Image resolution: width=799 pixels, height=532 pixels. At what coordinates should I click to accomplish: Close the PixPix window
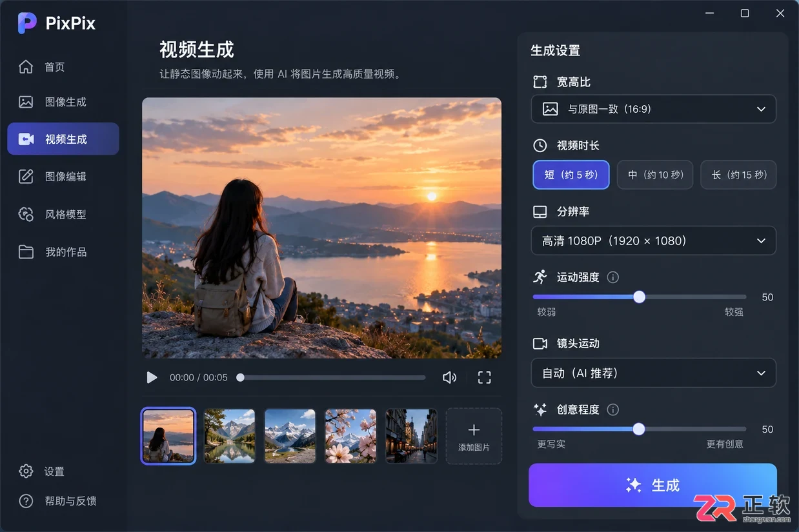click(x=780, y=13)
